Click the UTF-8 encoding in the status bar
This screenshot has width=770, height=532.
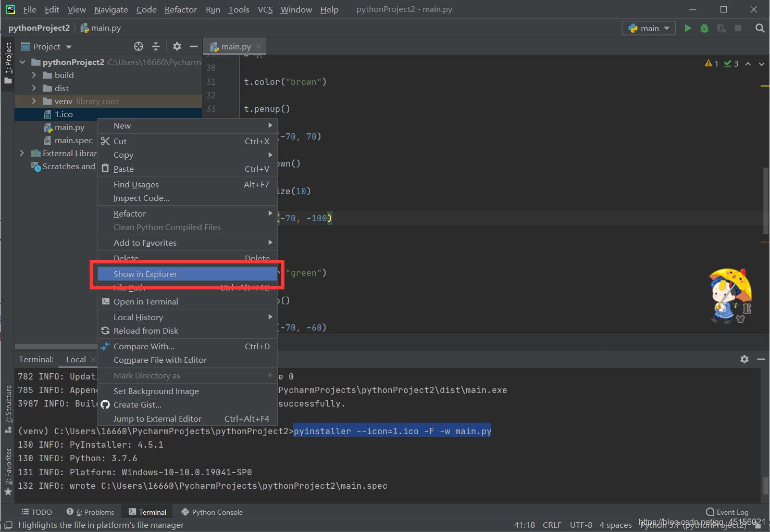coord(581,525)
